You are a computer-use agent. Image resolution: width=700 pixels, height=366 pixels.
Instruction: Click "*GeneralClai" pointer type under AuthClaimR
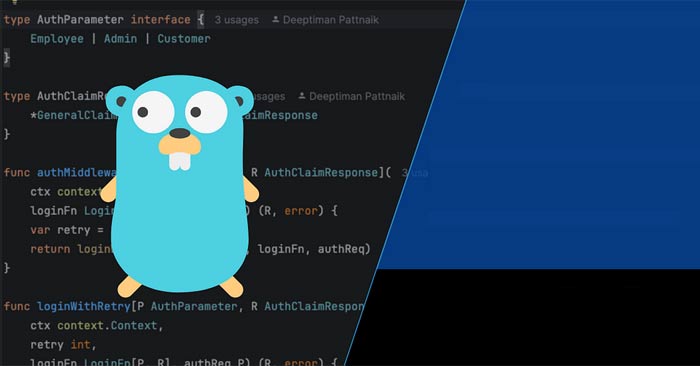point(74,115)
